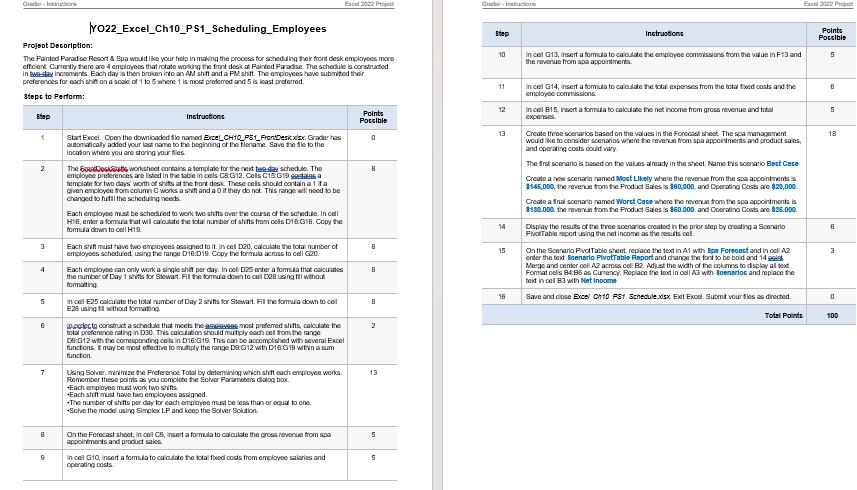Screen dimensions: 857x490
Task: Click the $80,000 Product Sales value
Action: (682, 187)
